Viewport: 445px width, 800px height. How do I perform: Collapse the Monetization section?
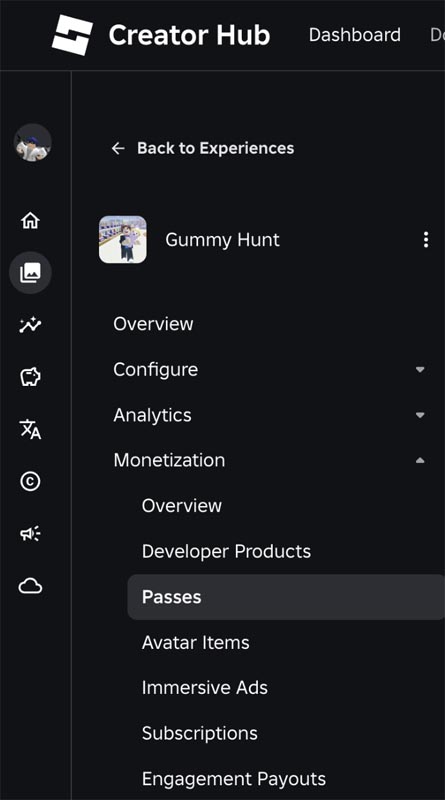(x=269, y=460)
